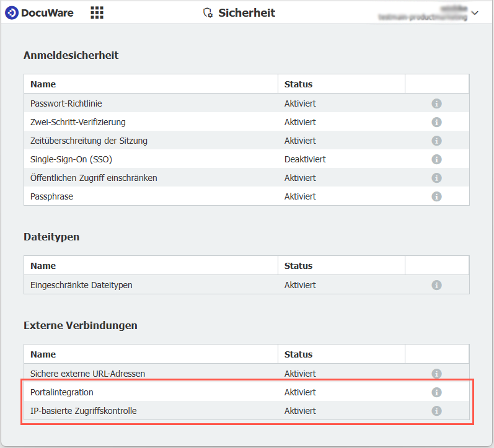View info for Eingeschränkte Dateitypen
Screen dimensions: 494x448
coord(436,285)
